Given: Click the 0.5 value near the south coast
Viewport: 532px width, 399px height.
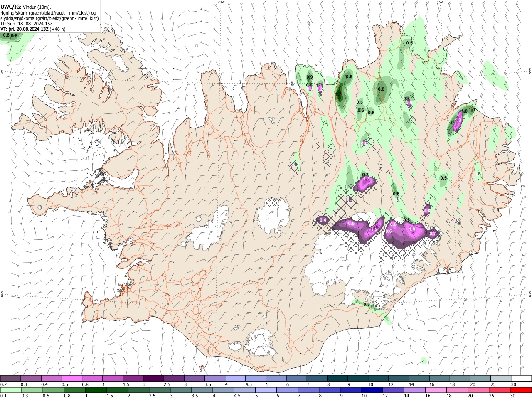Looking at the screenshot, I should 367,304.
